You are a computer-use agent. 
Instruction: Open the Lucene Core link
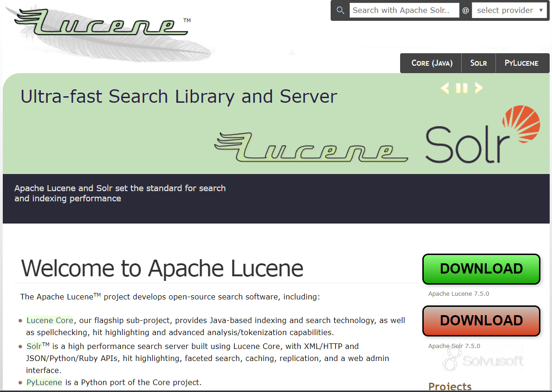50,320
